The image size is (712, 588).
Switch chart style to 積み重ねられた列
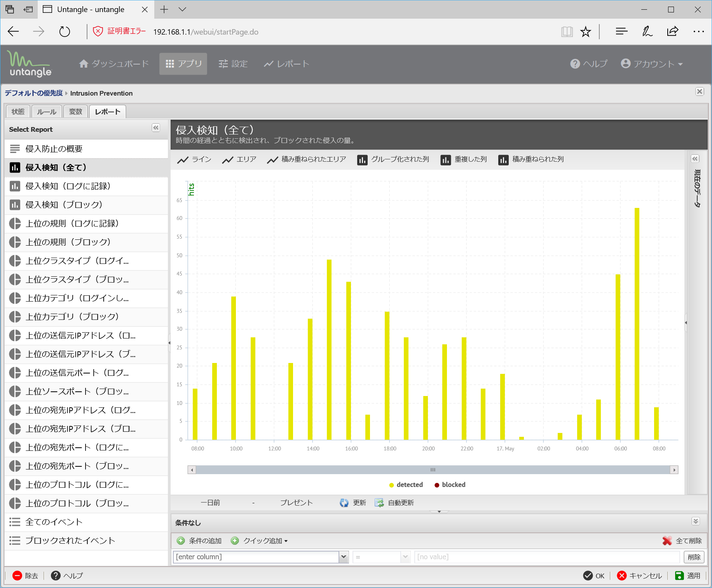click(x=531, y=159)
